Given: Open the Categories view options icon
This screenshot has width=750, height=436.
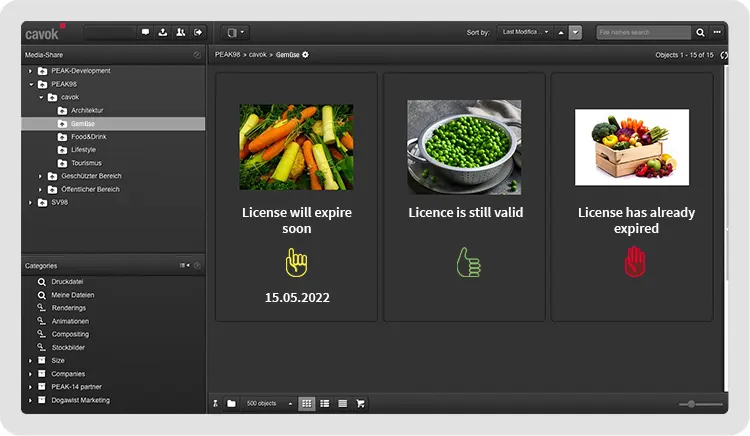Looking at the screenshot, I should coord(184,265).
